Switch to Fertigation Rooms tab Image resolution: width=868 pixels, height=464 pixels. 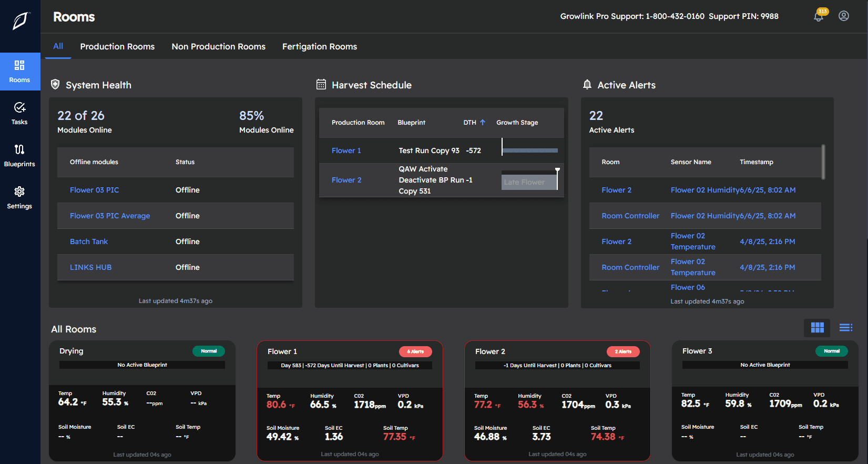[x=320, y=46]
